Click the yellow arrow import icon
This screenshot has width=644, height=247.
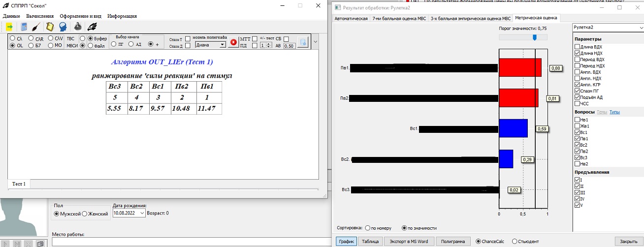tap(9, 27)
